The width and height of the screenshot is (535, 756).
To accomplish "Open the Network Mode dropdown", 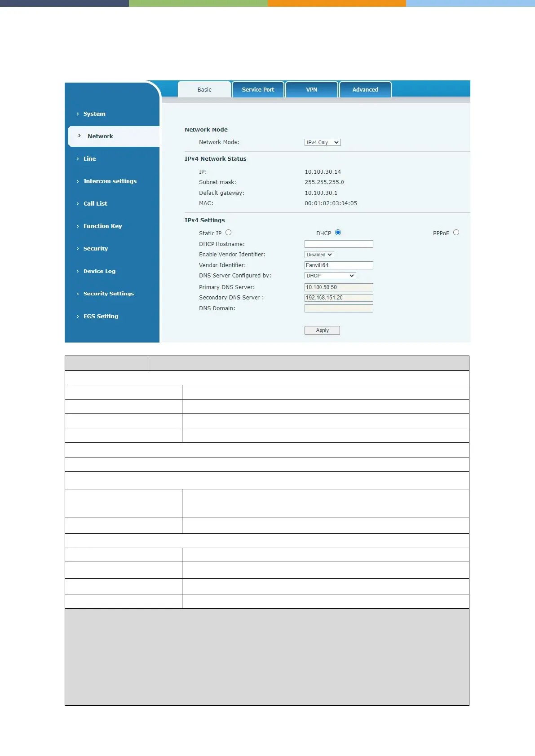I will point(323,142).
